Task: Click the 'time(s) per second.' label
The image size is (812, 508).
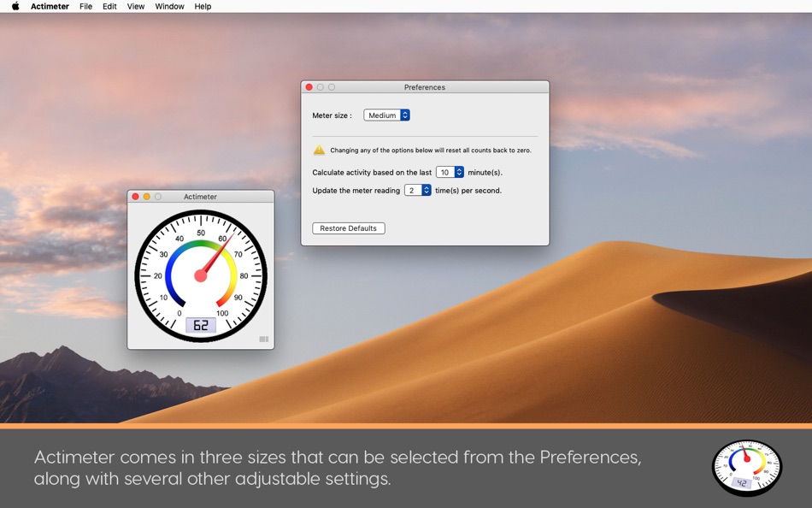Action: coord(468,190)
